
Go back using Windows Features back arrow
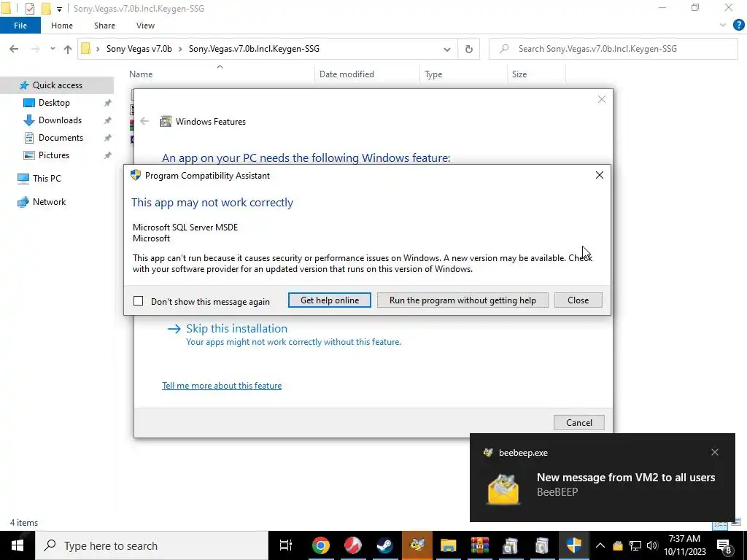(x=144, y=122)
